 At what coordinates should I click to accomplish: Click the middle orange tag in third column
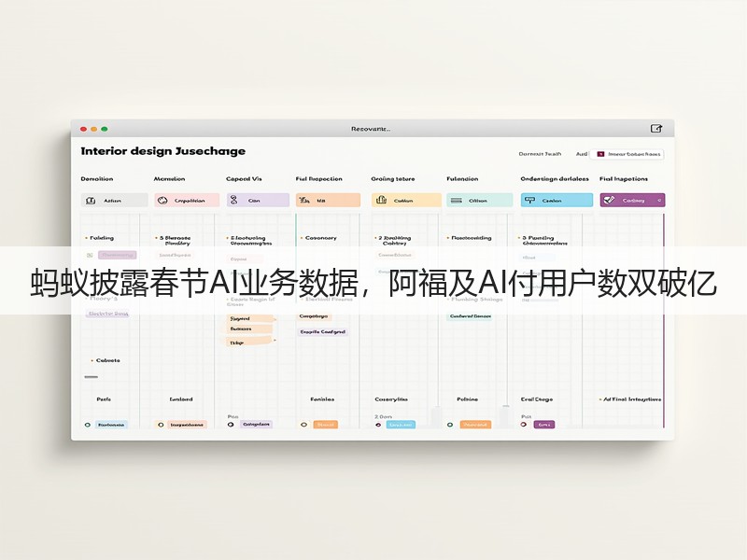coord(249,329)
